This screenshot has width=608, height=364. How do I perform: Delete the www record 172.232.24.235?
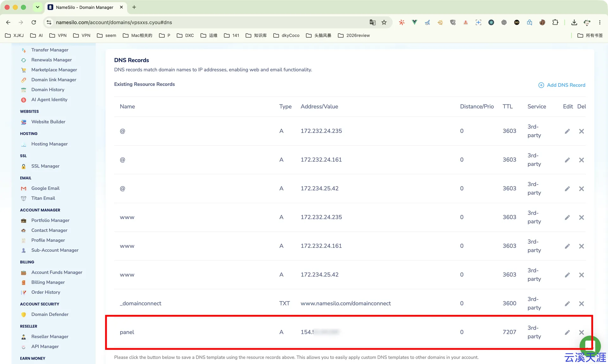[x=581, y=217]
